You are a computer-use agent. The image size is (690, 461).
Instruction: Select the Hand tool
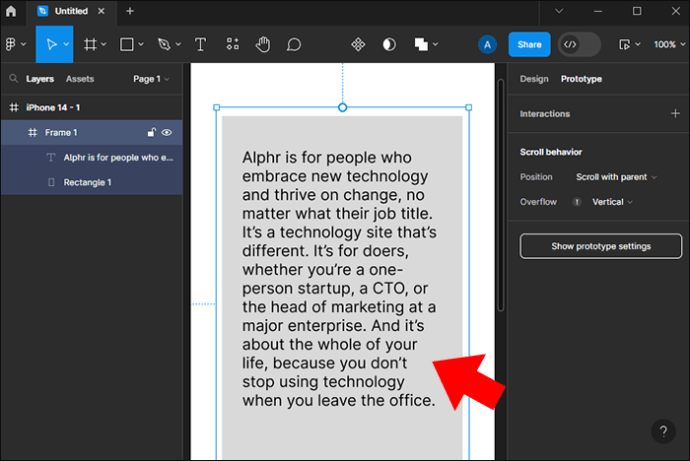click(263, 44)
